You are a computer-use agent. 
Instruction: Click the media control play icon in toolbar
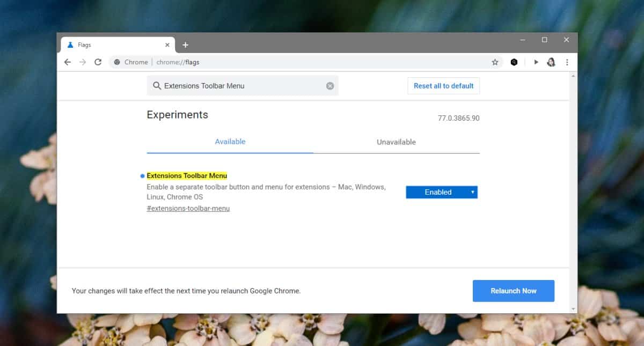[536, 62]
